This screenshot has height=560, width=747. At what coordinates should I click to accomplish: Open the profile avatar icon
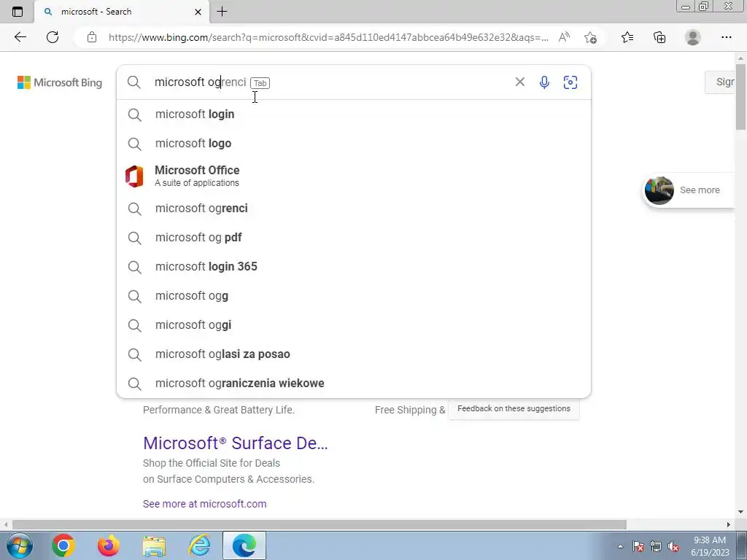click(693, 37)
